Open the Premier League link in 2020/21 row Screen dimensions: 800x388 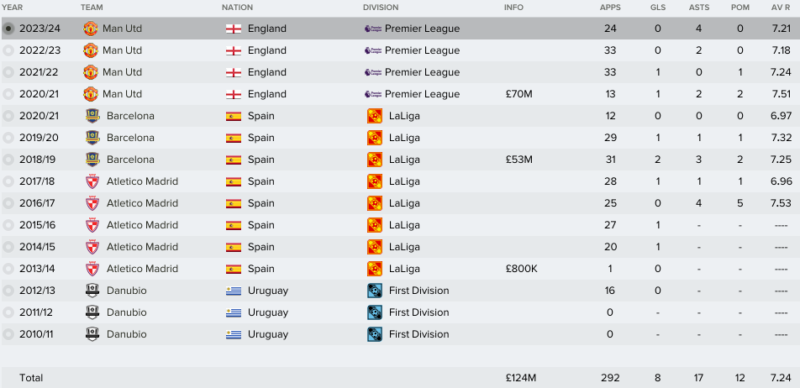422,94
